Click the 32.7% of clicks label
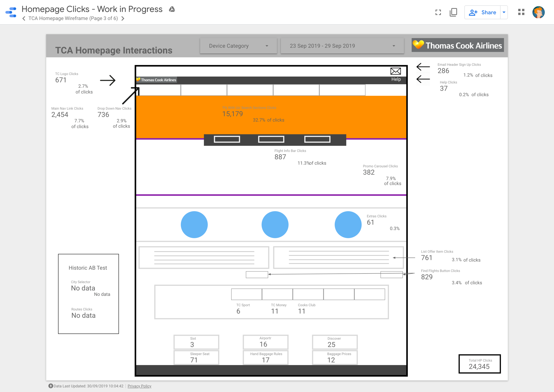Screen dimensions: 554x392 point(268,120)
